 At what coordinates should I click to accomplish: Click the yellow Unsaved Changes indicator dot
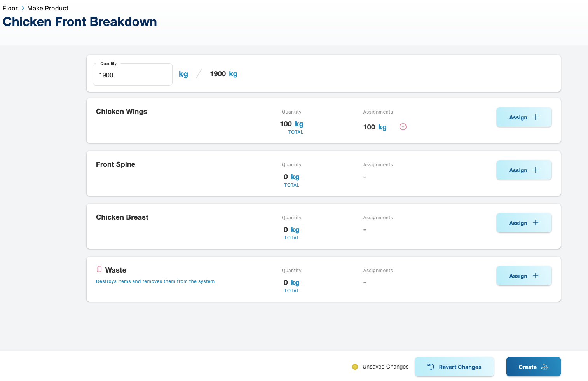coord(355,367)
